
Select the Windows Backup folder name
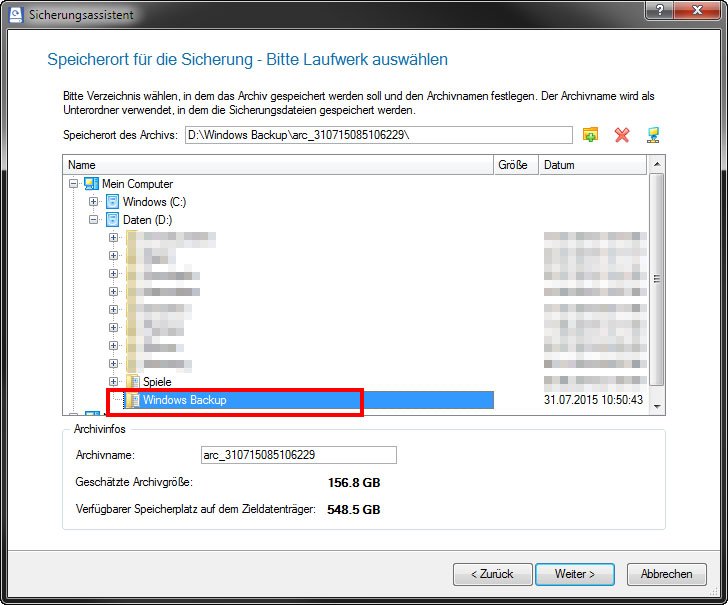(x=185, y=400)
